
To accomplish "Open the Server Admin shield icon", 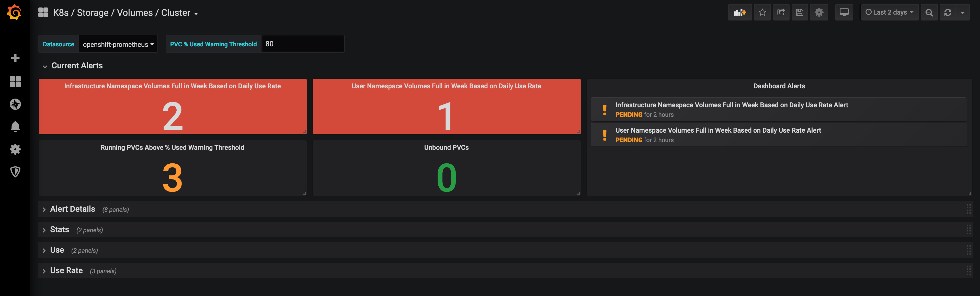I will coord(15,172).
